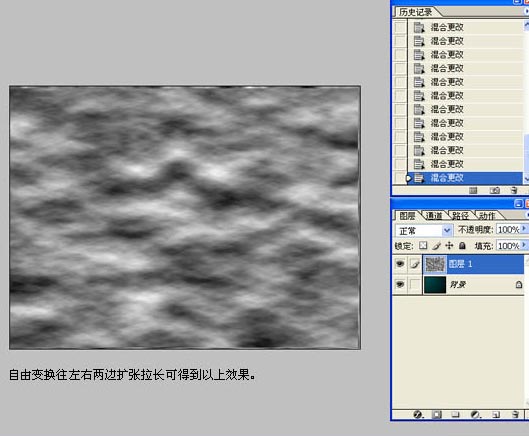This screenshot has height=436, width=529.
Task: Create a new layer
Action: click(x=496, y=415)
